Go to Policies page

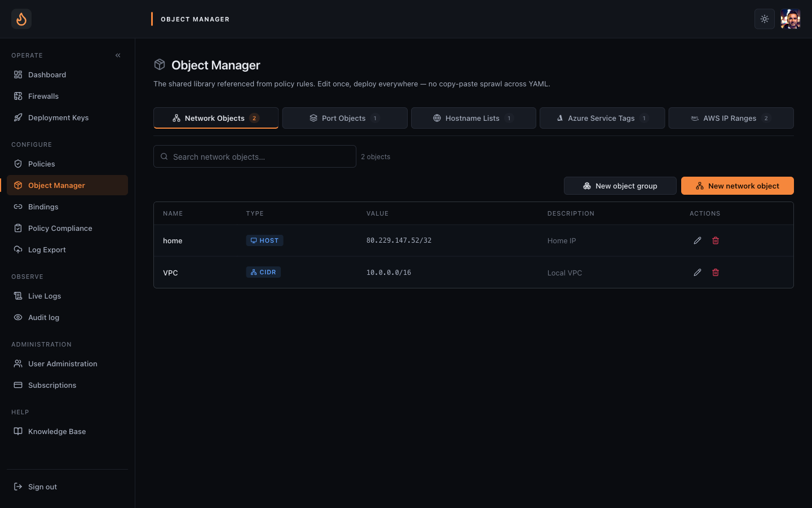67,164
